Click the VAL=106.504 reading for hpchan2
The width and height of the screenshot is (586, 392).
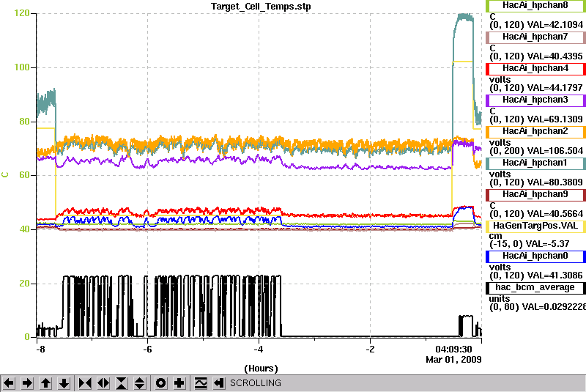click(555, 151)
